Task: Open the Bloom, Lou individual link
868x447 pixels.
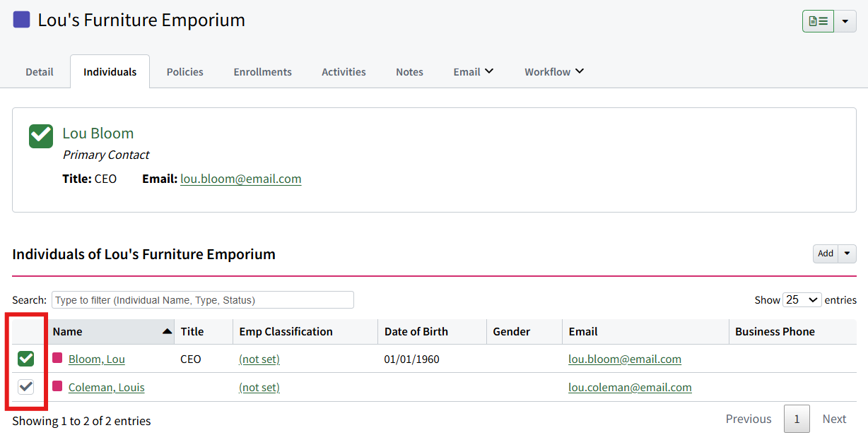Action: 97,359
